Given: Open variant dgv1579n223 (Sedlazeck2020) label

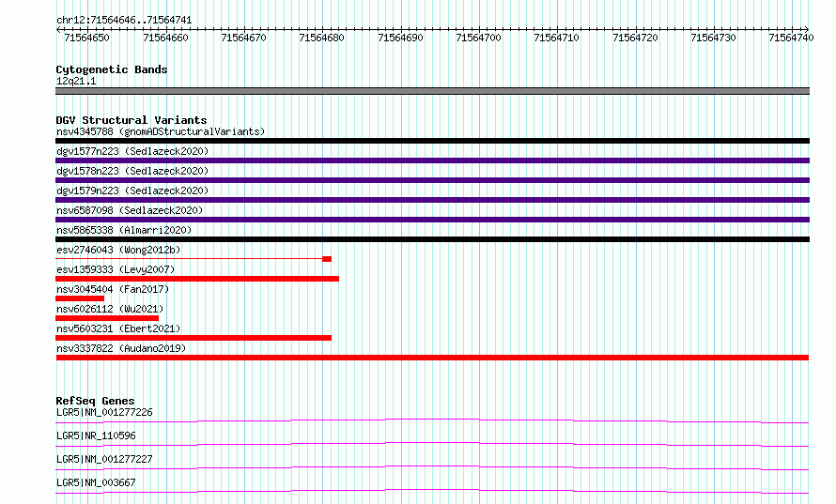Looking at the screenshot, I should (132, 191).
